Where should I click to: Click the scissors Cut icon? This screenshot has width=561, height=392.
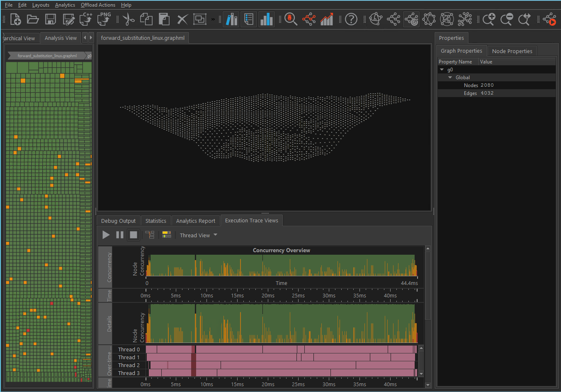(129, 19)
